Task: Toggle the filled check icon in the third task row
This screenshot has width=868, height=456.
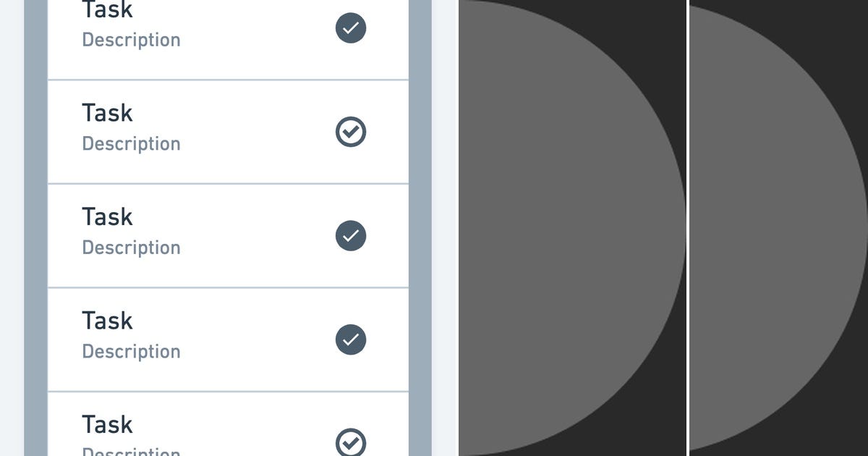Action: 351,236
